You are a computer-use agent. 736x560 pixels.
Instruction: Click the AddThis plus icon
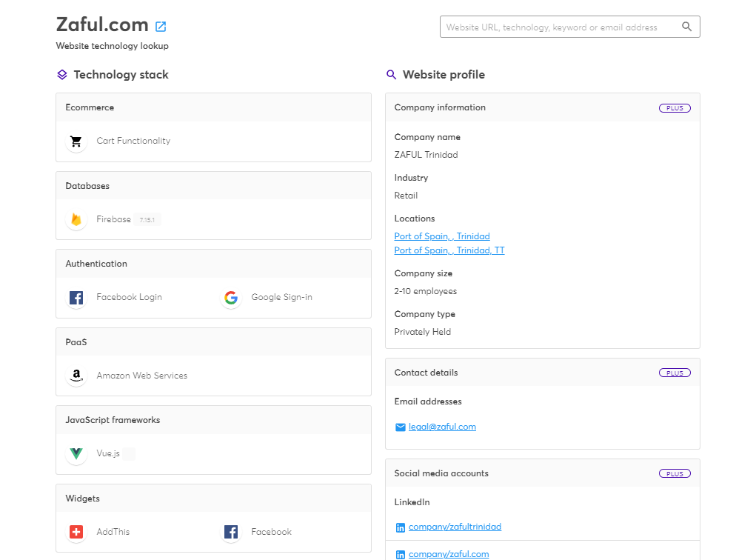76,532
